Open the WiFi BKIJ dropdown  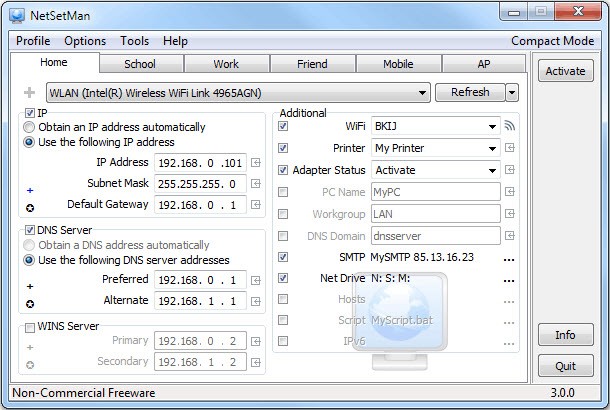pos(436,126)
